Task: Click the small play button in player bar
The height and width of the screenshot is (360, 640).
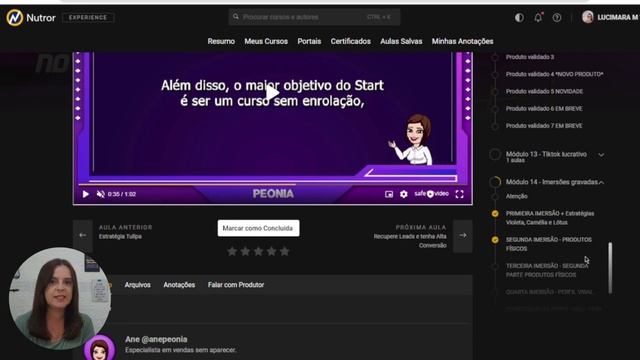Action: [x=86, y=194]
